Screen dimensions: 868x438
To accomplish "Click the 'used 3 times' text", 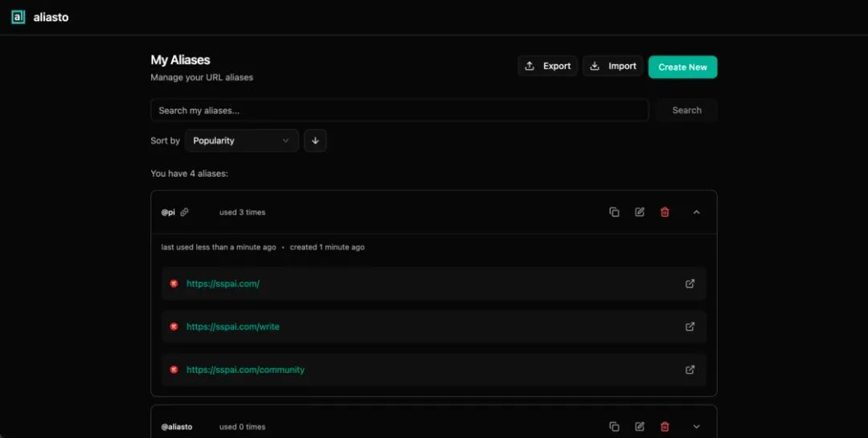I will (x=242, y=212).
